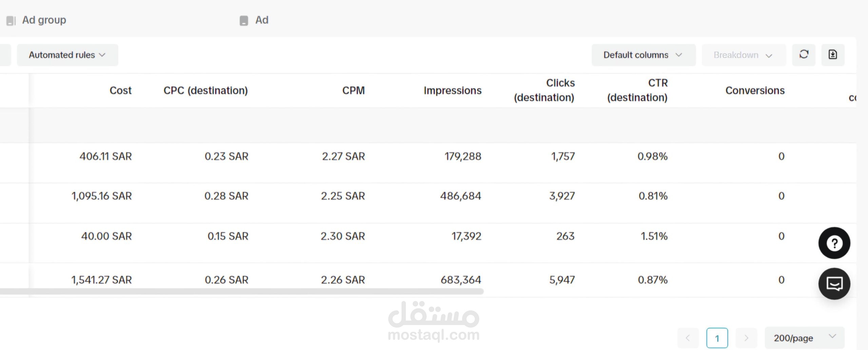Click the horizontal table scrollbar

point(237,291)
